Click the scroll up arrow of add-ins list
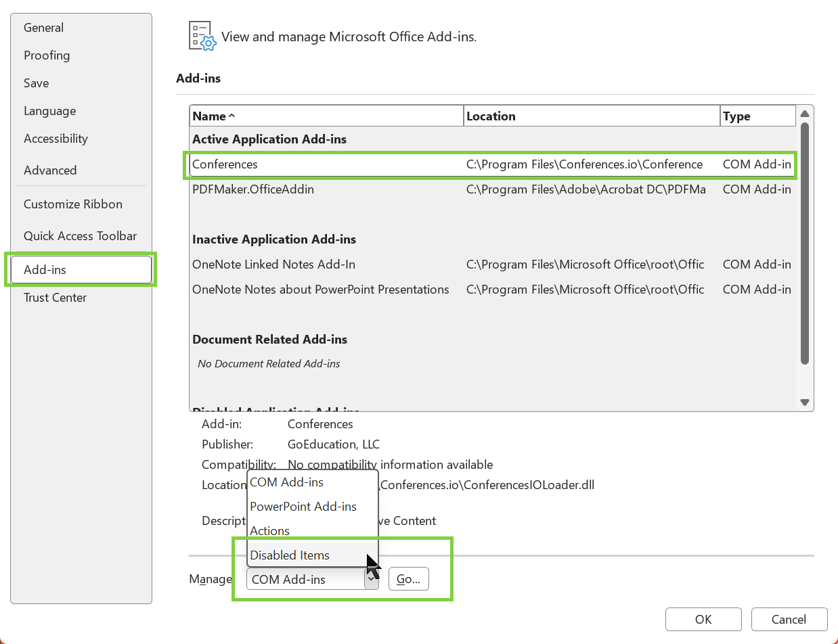The image size is (838, 644). [805, 114]
